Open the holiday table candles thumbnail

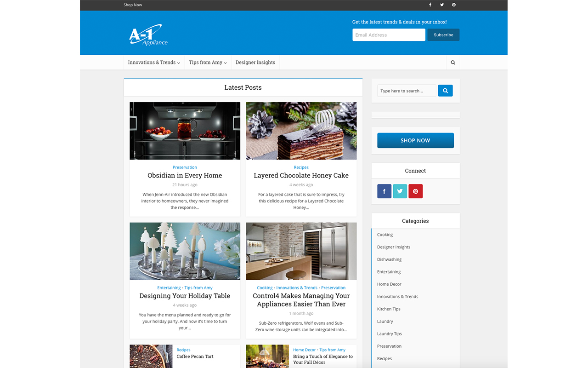pyautogui.click(x=185, y=251)
